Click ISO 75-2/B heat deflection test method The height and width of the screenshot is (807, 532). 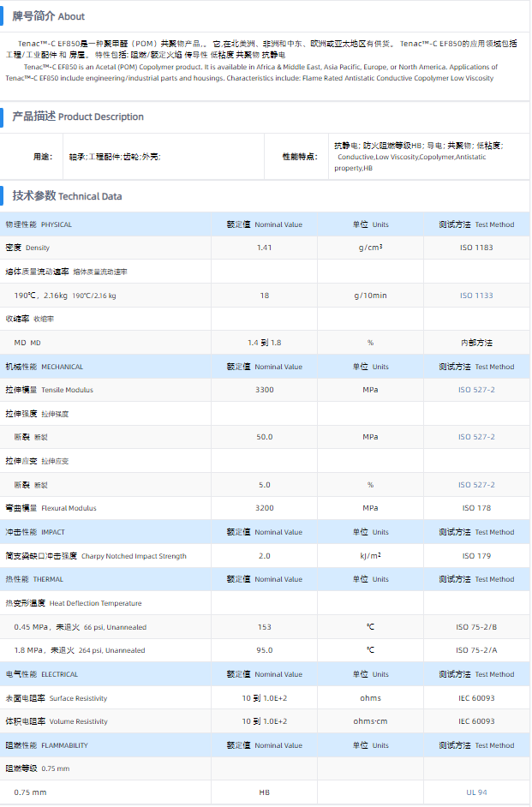[476, 627]
